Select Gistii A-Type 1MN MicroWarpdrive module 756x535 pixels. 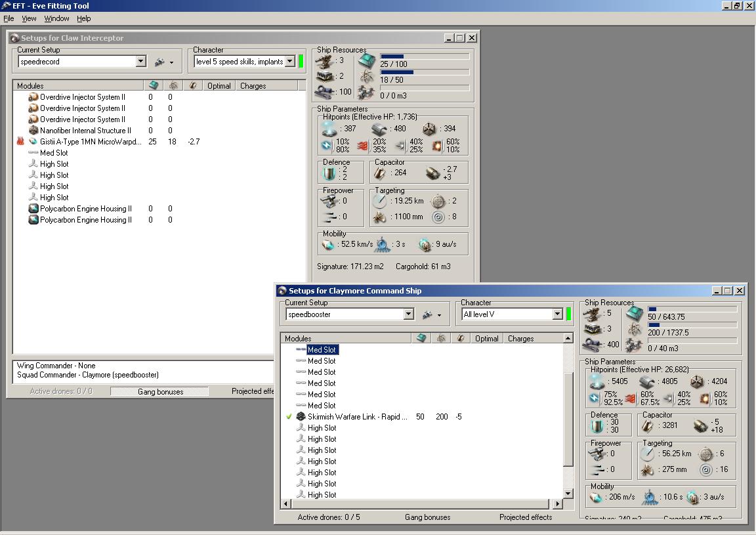[91, 141]
